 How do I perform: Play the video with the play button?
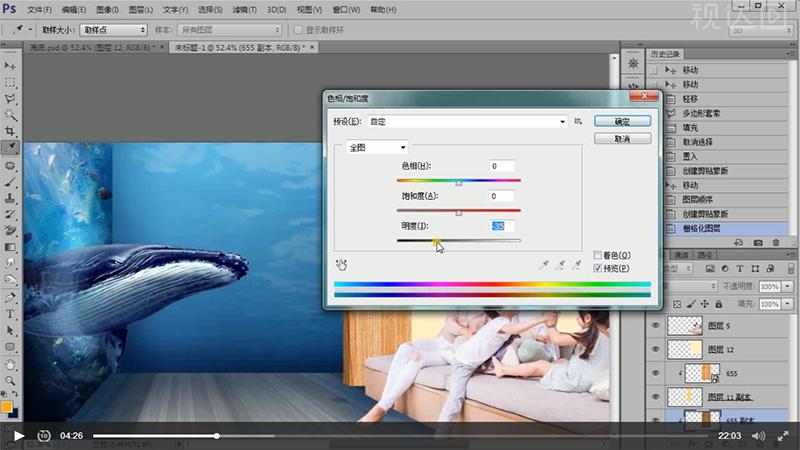pyautogui.click(x=19, y=436)
